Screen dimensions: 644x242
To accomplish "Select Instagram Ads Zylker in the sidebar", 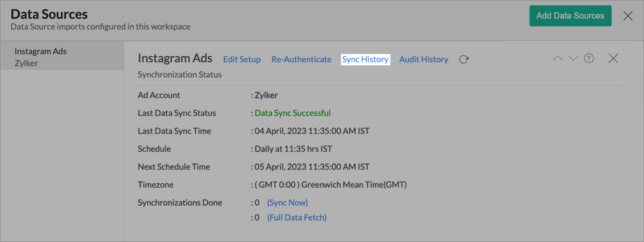I will tap(40, 57).
